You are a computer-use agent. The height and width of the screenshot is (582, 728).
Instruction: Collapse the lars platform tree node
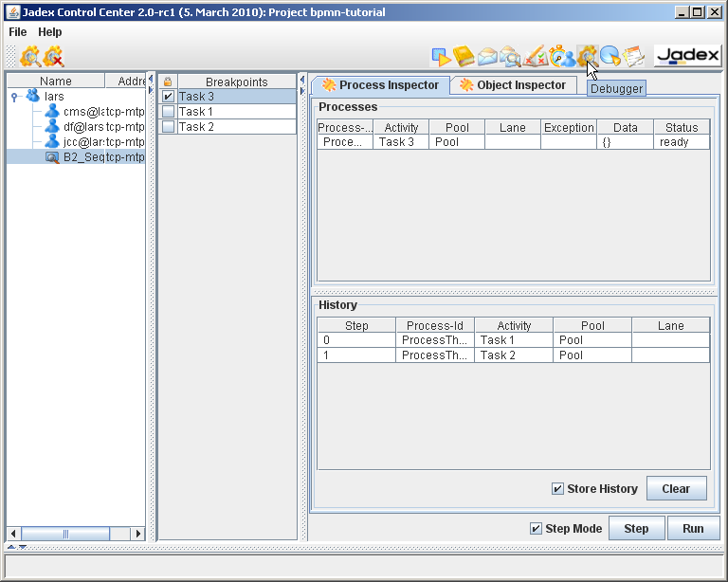tap(14, 97)
